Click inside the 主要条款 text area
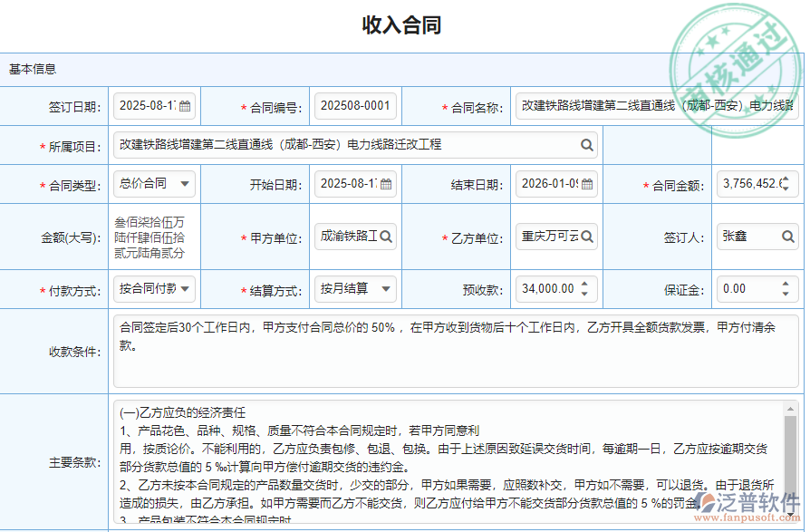810x532 pixels. click(x=408, y=453)
